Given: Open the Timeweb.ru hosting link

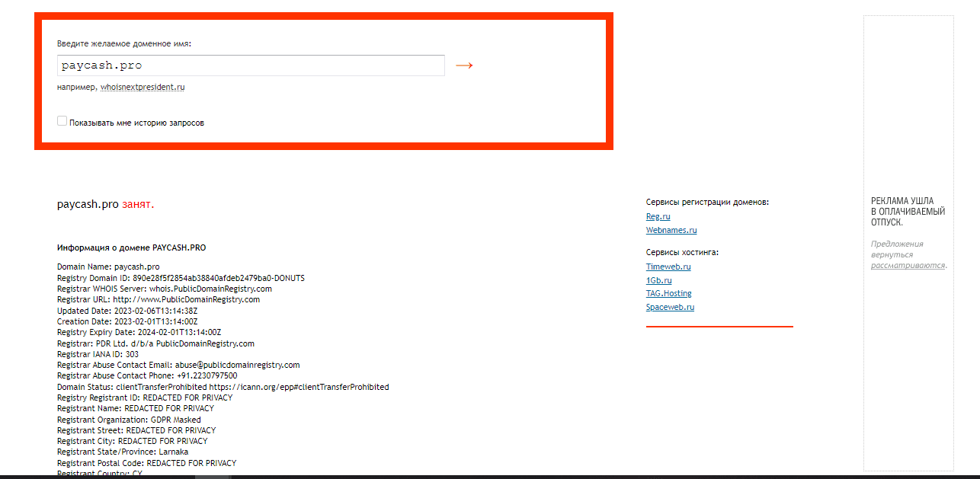Looking at the screenshot, I should pos(668,267).
